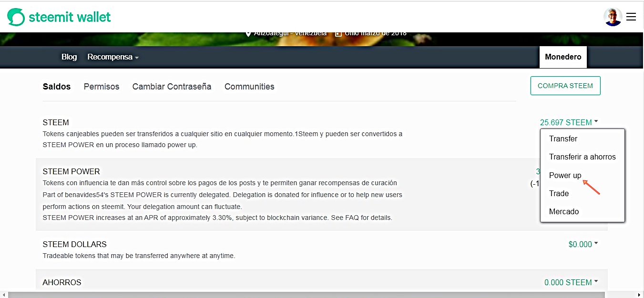This screenshot has width=644, height=298.
Task: Click the left scroll arrow at bottom
Action: tap(4, 295)
